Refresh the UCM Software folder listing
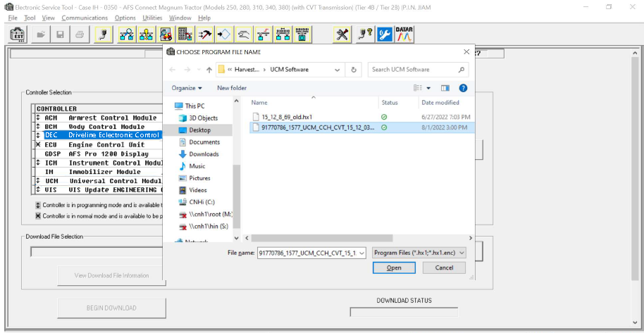This screenshot has width=644, height=333. click(354, 70)
